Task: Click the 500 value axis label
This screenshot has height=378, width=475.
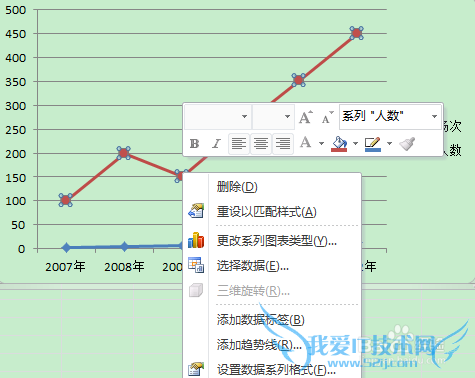Action: pyautogui.click(x=15, y=10)
